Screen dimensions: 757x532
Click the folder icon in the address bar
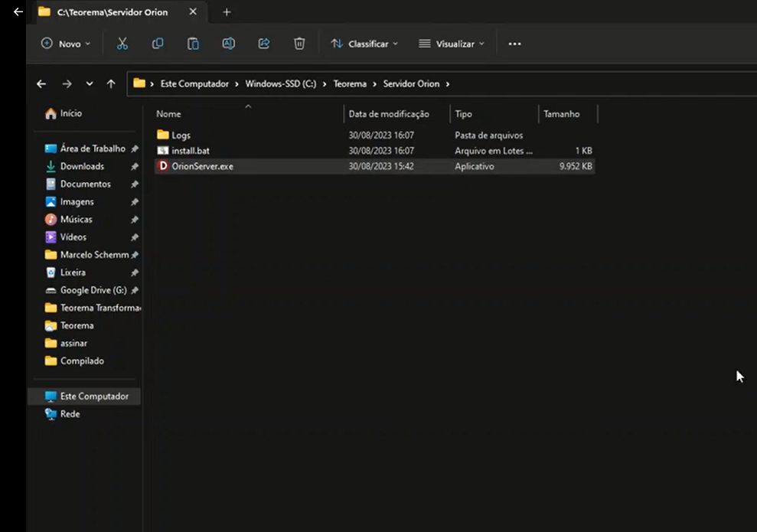click(139, 83)
